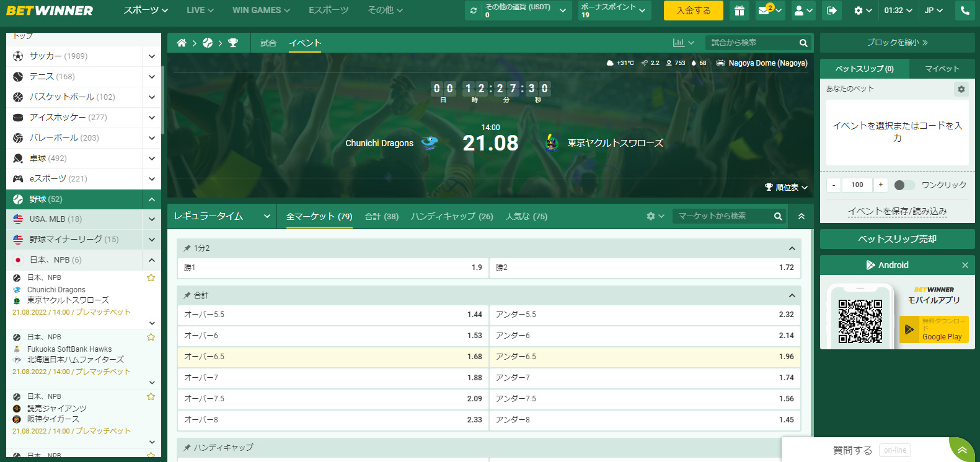
Task: Open Eスポーツ menu item
Action: 329,11
